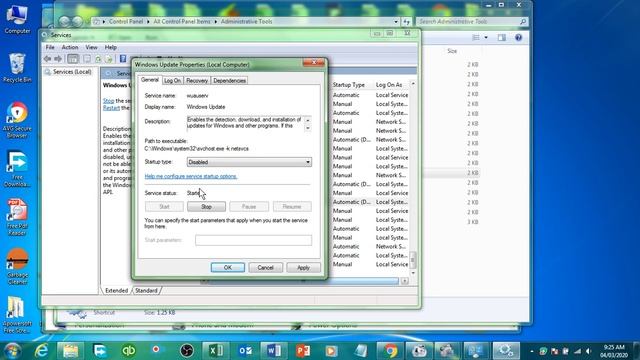Show hidden system tray icons

tap(532, 351)
